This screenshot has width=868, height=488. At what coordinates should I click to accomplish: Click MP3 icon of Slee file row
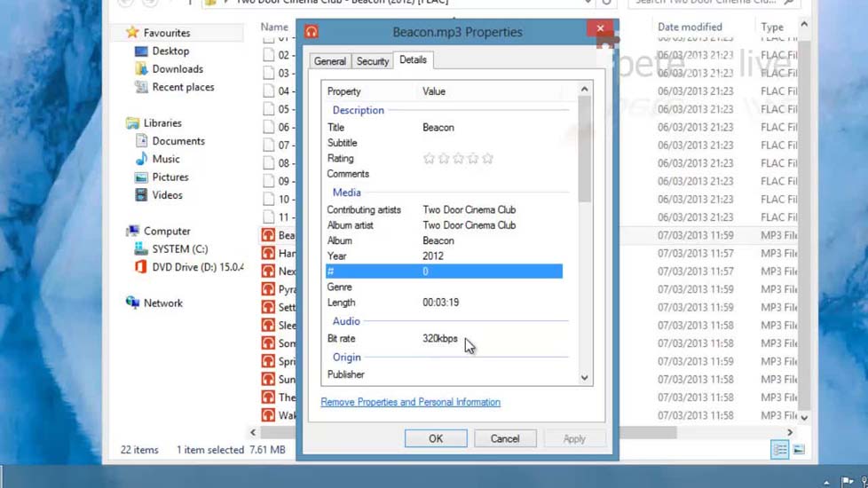pos(268,325)
